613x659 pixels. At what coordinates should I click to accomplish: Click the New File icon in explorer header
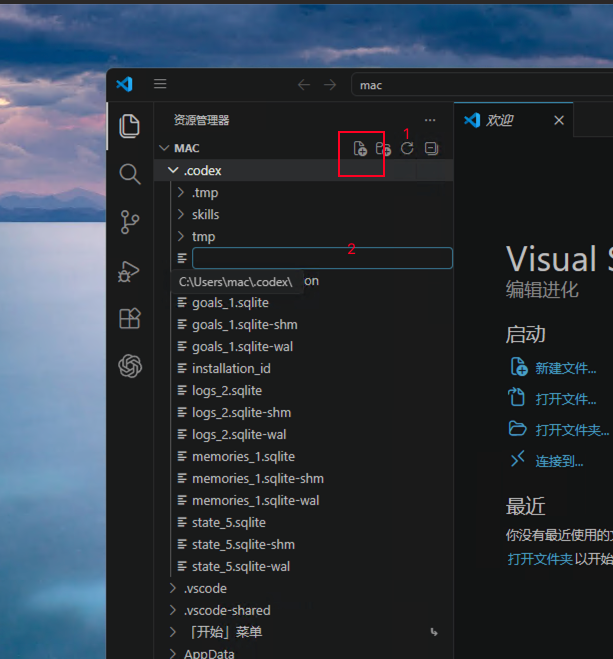pyautogui.click(x=360, y=148)
